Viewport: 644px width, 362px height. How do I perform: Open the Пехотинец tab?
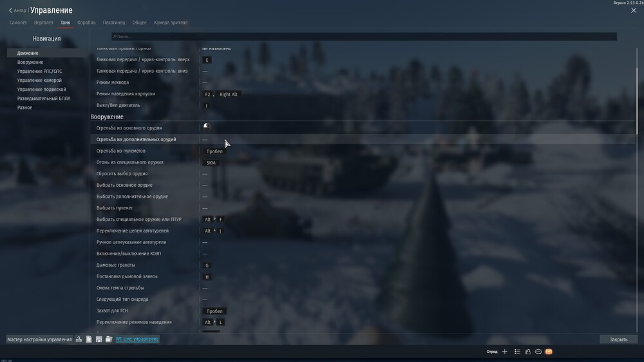tap(114, 23)
